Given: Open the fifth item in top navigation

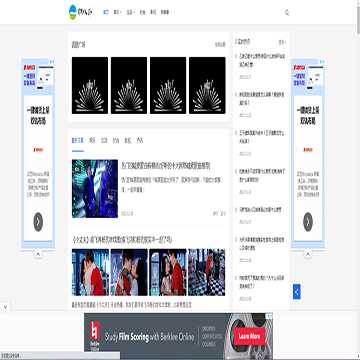Looking at the screenshot, I should (153, 12).
